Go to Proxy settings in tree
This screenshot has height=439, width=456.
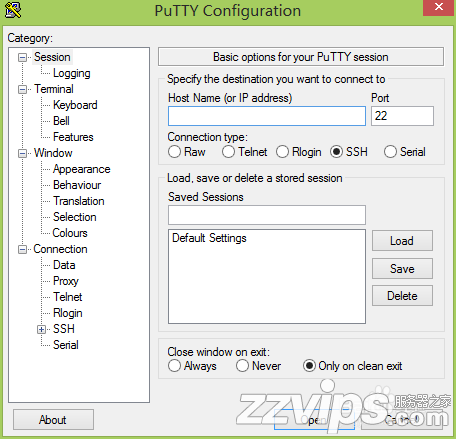[x=66, y=281]
